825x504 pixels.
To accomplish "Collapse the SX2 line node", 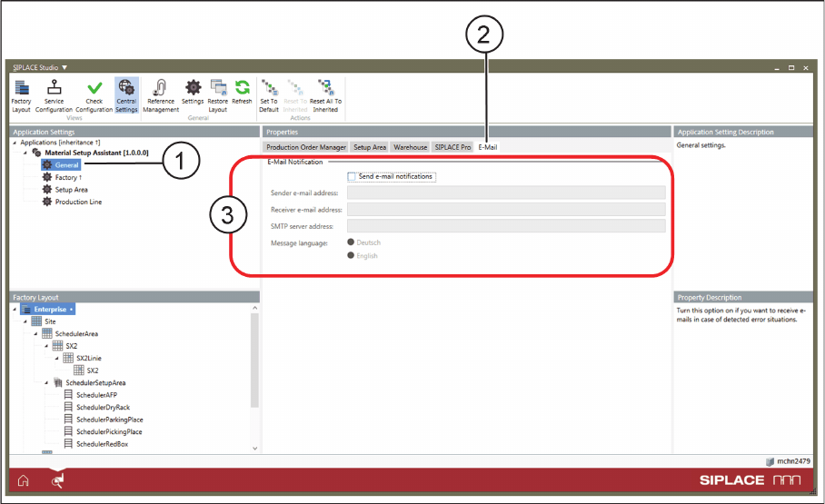I will tap(46, 346).
